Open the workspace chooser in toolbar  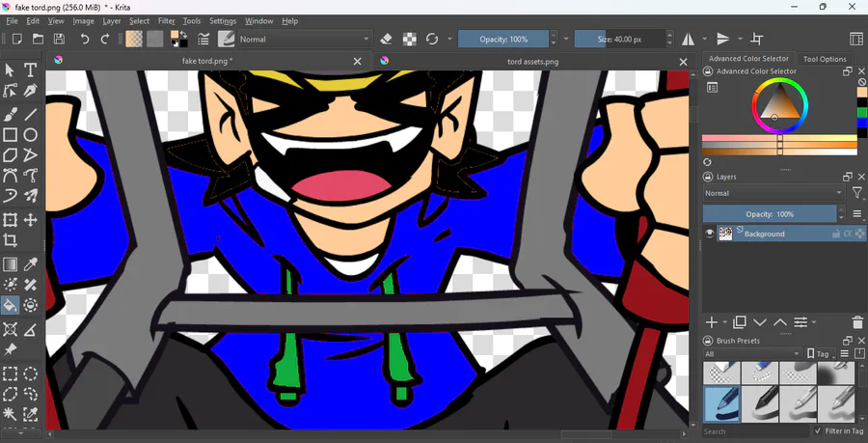[x=855, y=39]
